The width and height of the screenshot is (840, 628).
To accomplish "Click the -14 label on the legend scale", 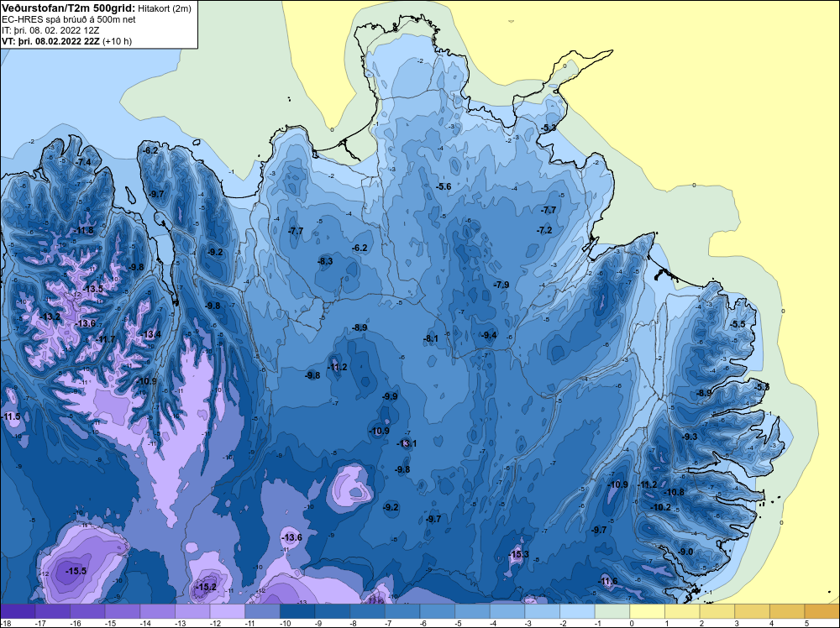I will (144, 623).
